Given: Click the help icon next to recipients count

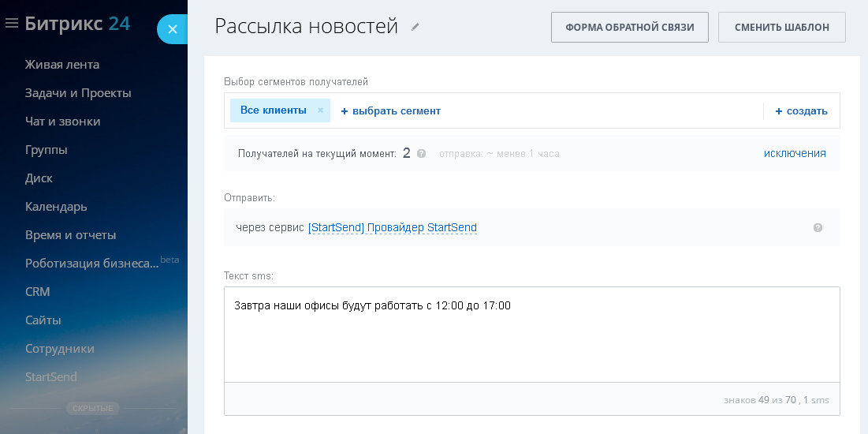Looking at the screenshot, I should [421, 154].
